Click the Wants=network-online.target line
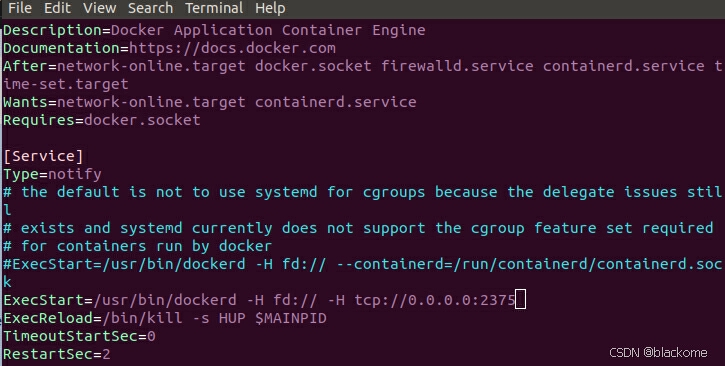 (x=209, y=102)
